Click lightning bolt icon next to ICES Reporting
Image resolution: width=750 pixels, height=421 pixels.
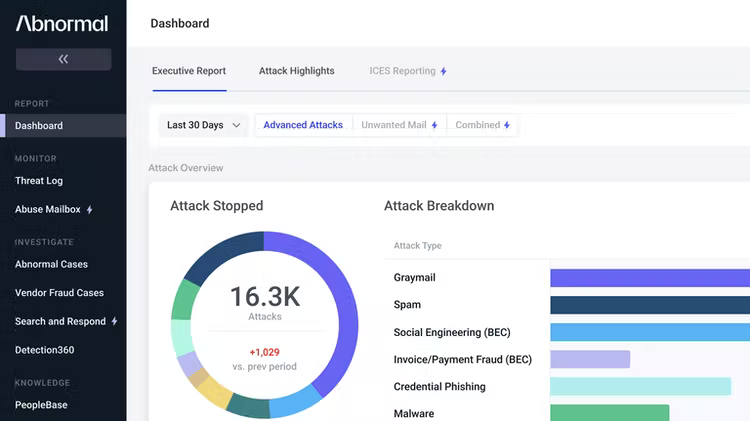pyautogui.click(x=443, y=71)
